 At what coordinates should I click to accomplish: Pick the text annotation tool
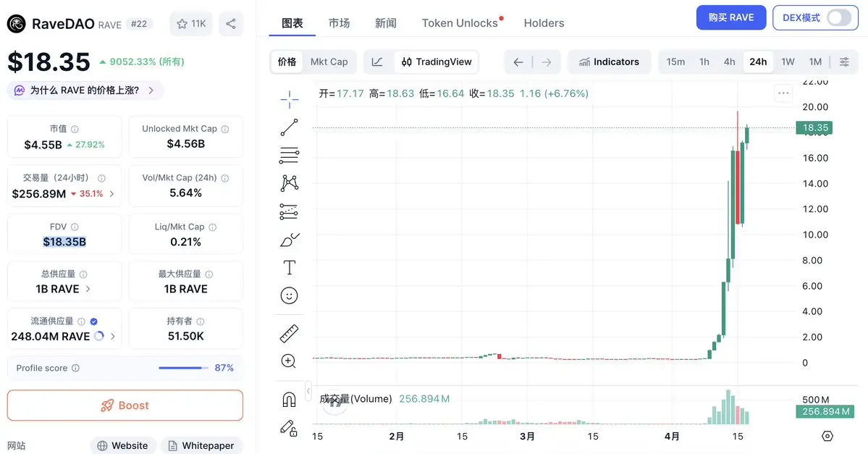289,268
